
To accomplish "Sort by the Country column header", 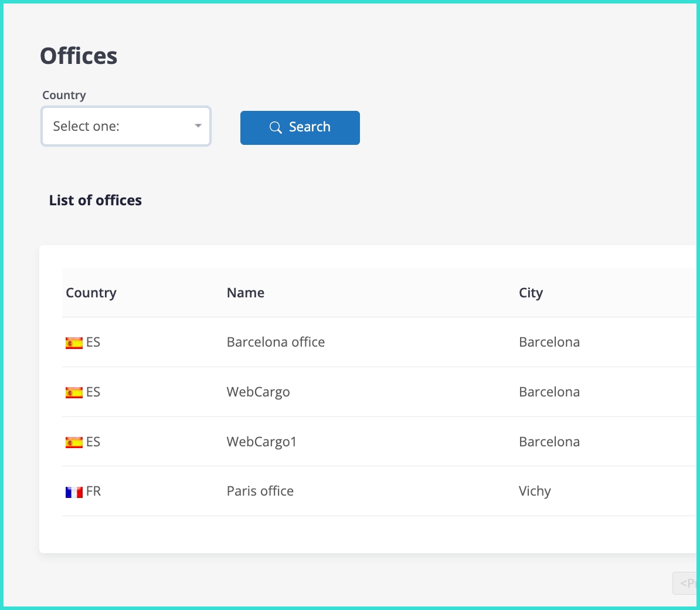I will 91,293.
